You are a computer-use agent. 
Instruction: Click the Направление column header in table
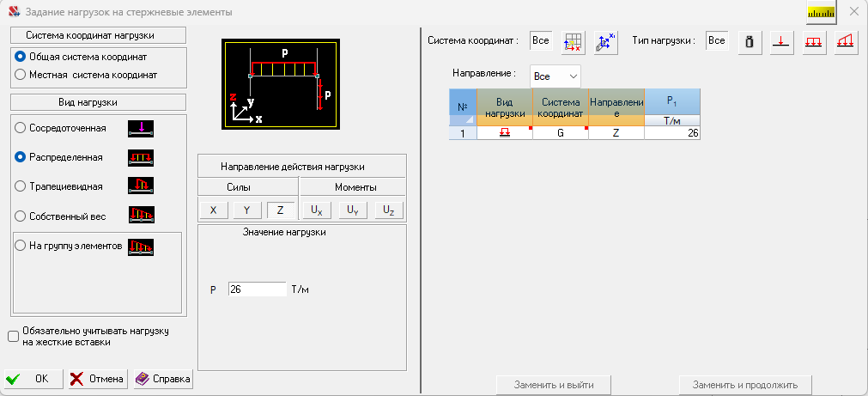pos(616,107)
